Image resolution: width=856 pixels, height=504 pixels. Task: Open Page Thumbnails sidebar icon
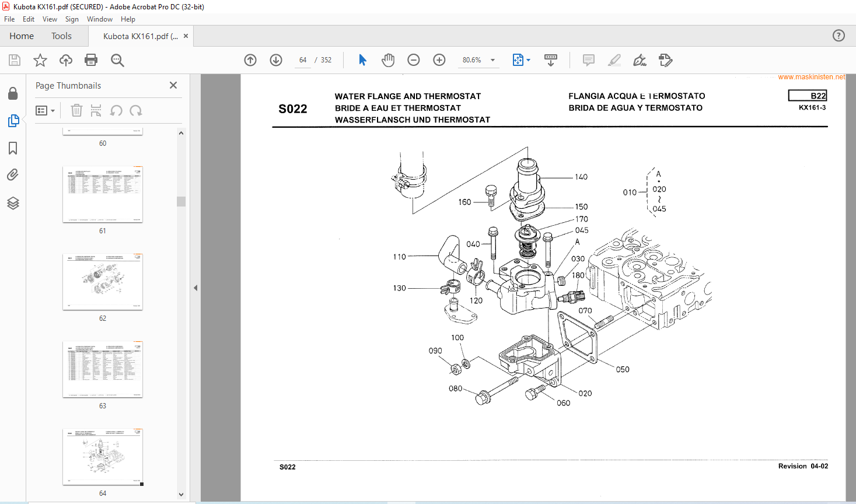point(13,121)
